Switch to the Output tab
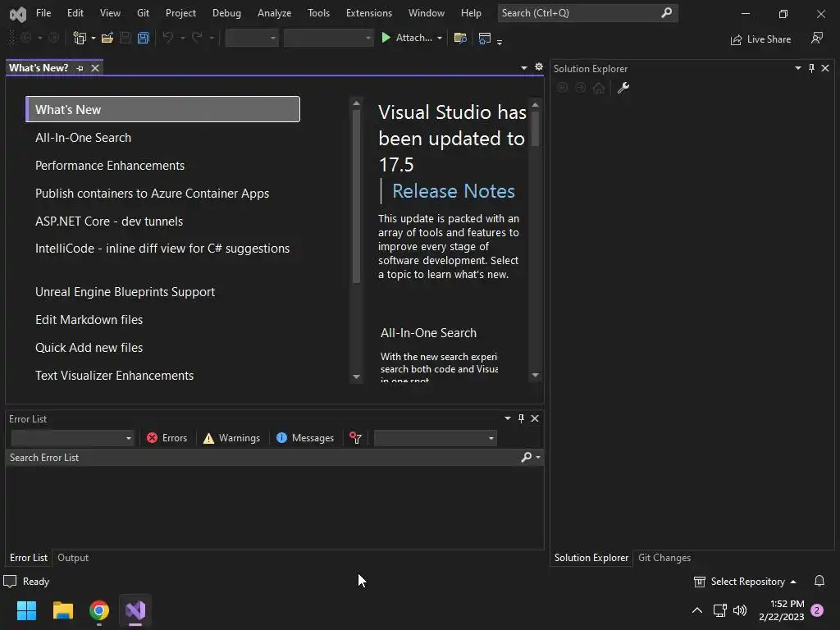This screenshot has height=630, width=840. click(73, 558)
